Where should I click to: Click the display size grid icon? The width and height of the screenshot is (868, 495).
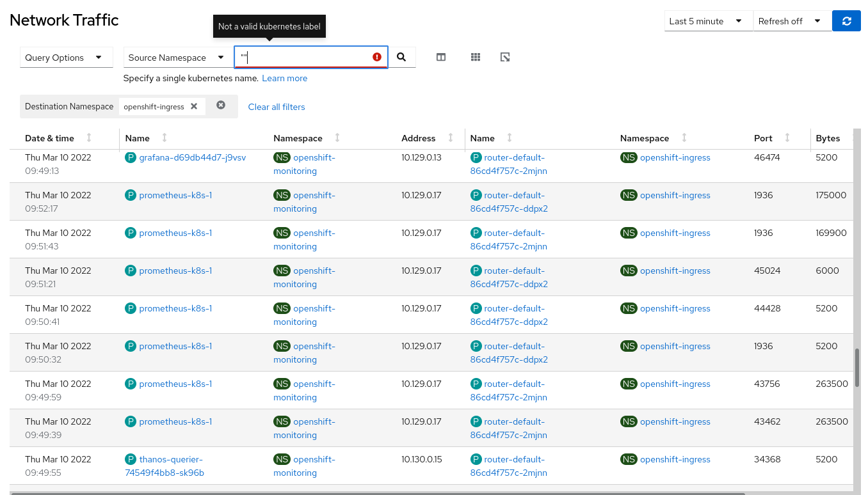(x=476, y=58)
